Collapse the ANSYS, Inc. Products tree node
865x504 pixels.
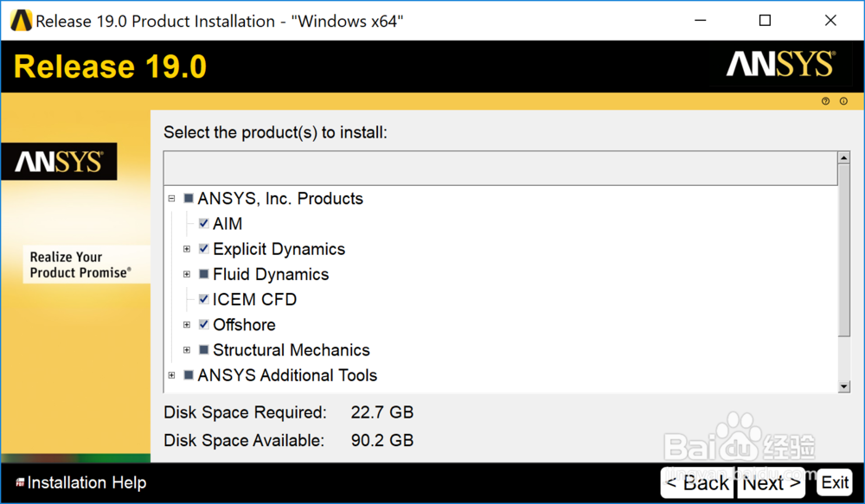(170, 198)
